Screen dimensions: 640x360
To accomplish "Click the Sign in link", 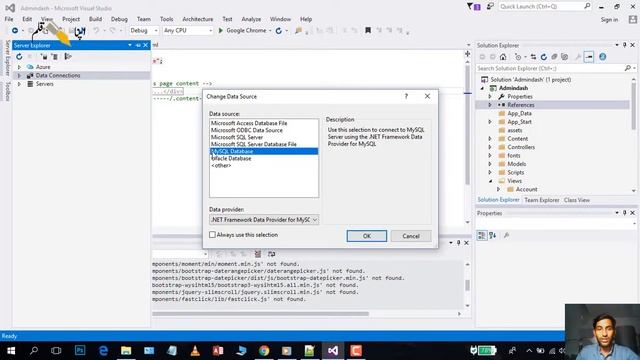I will pos(609,20).
